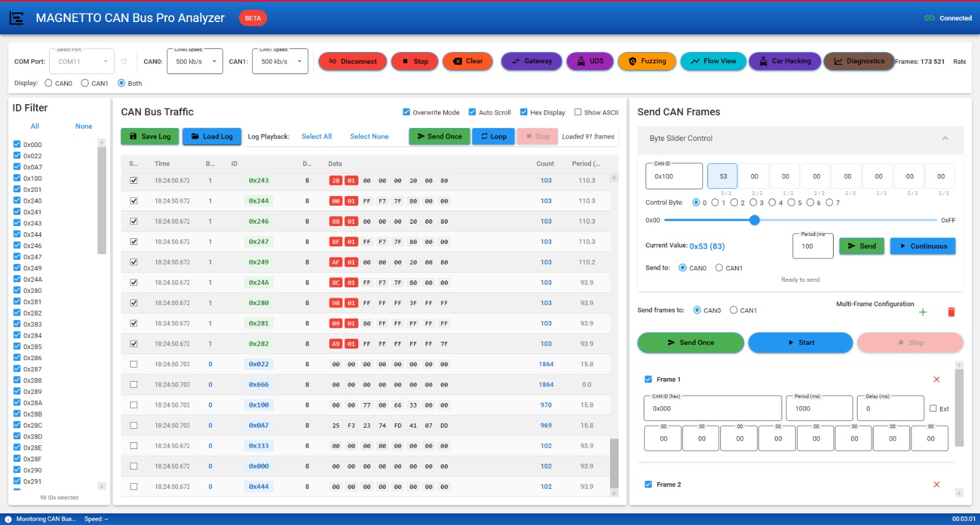Click the Save Log button

tap(149, 137)
